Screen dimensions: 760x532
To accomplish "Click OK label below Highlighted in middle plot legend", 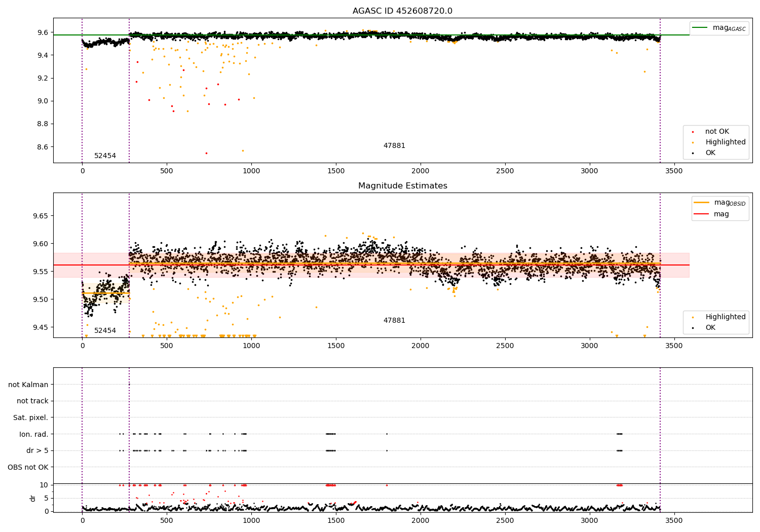I will [x=710, y=328].
